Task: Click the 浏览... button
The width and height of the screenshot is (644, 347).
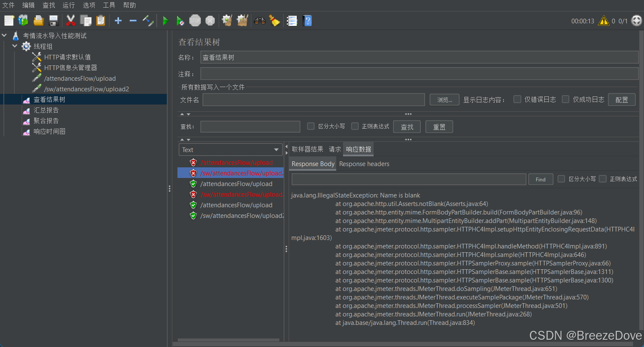Action: [444, 100]
